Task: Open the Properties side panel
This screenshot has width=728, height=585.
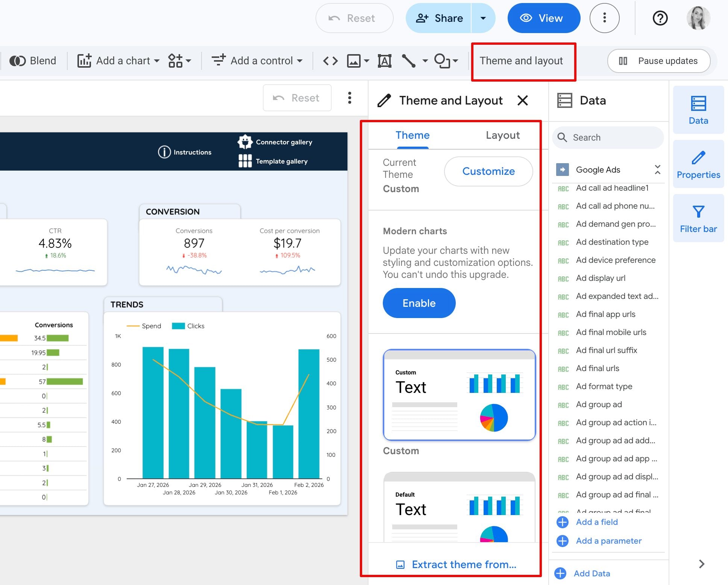Action: [698, 164]
